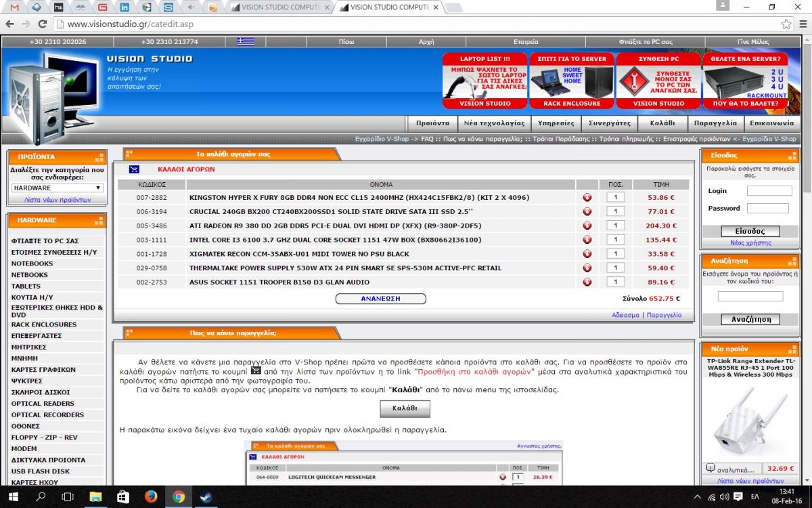
Task: Open the Προϊόντα menu
Action: (x=433, y=123)
